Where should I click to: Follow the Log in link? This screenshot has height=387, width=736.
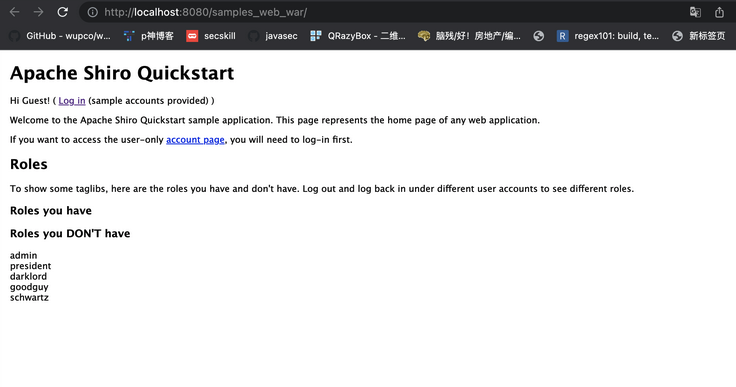click(x=72, y=101)
